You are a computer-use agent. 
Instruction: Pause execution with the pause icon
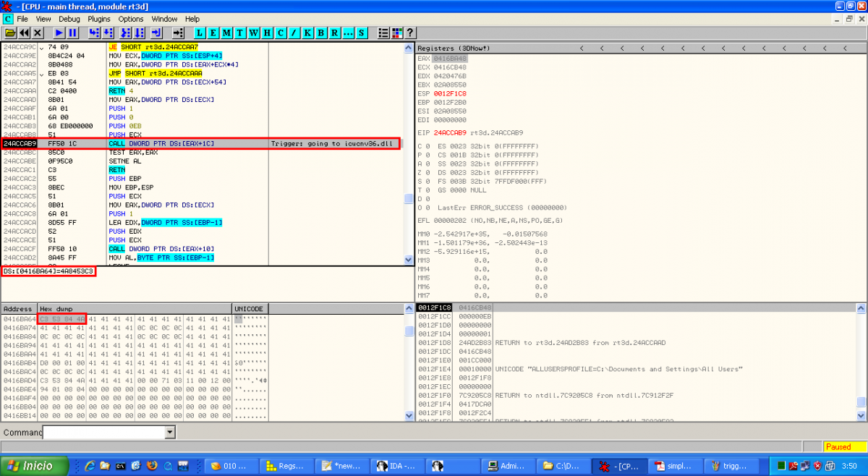tap(72, 33)
